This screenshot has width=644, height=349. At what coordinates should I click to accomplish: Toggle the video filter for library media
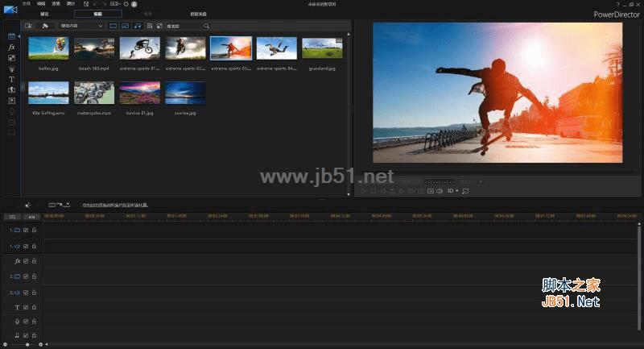coord(113,26)
